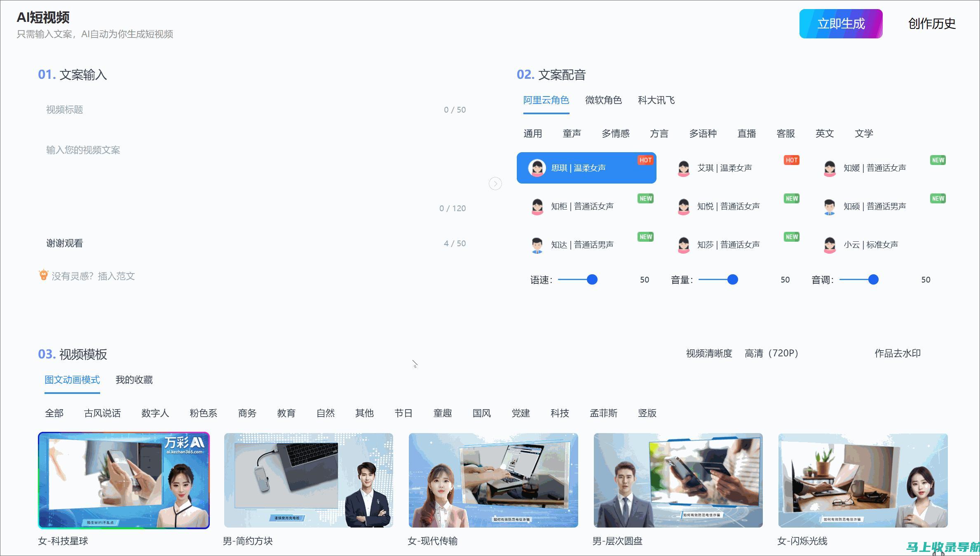Filter voices by 英文
Viewport: 980px width, 556px height.
click(825, 134)
